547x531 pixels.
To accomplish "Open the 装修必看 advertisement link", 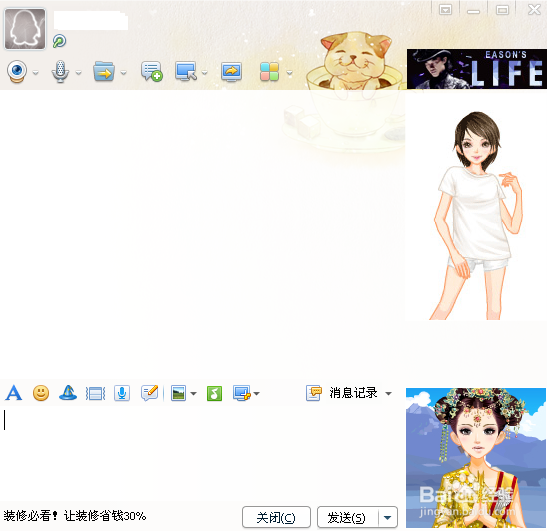I will coord(75,516).
